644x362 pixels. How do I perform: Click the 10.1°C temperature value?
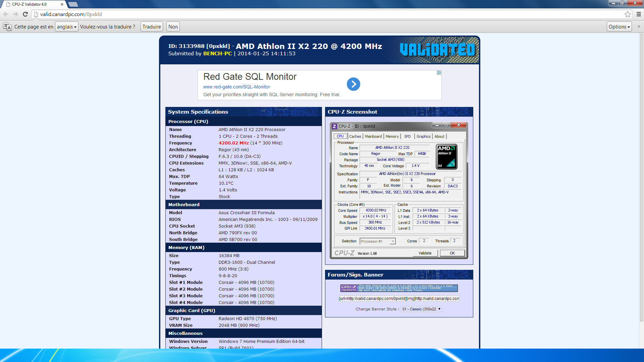(x=226, y=183)
